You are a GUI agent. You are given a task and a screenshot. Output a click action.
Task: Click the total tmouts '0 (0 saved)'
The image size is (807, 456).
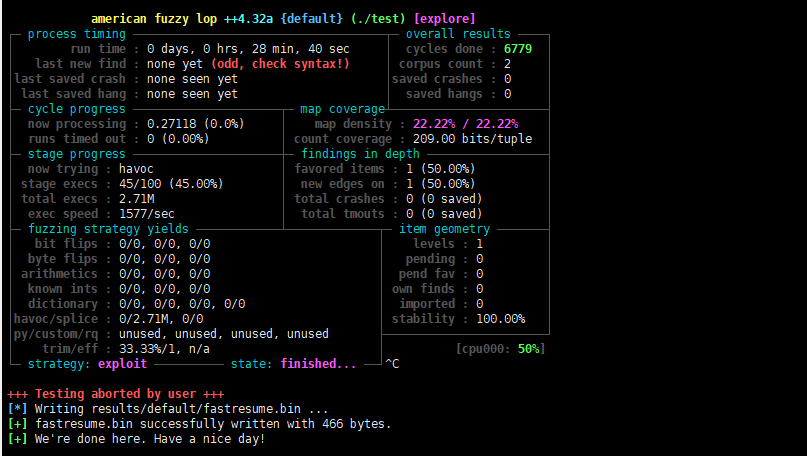point(444,214)
